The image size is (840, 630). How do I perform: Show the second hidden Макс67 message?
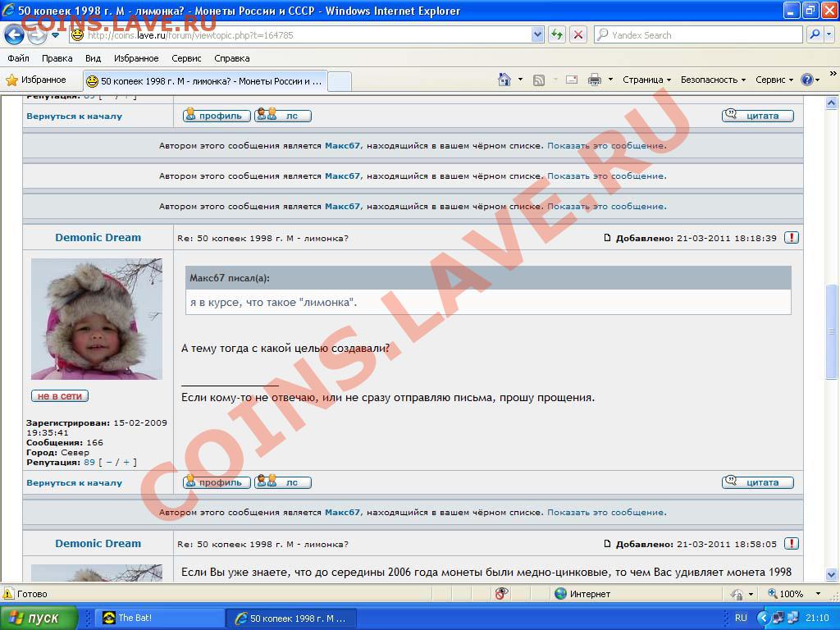coord(607,176)
